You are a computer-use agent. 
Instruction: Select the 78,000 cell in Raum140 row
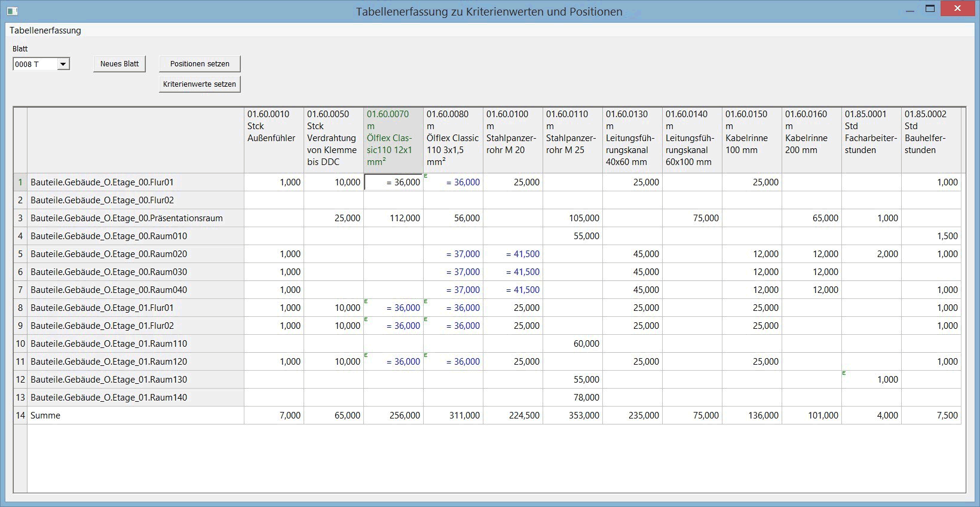[x=572, y=398]
